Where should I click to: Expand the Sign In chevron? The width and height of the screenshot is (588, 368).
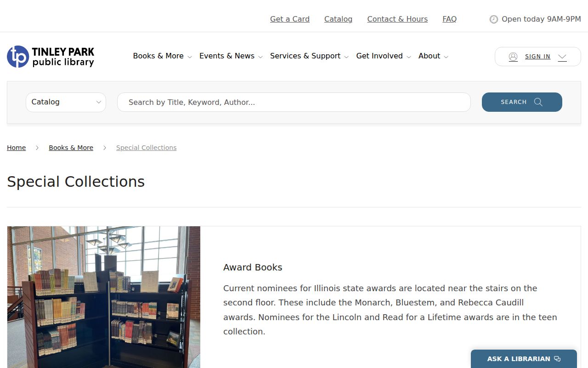(562, 57)
